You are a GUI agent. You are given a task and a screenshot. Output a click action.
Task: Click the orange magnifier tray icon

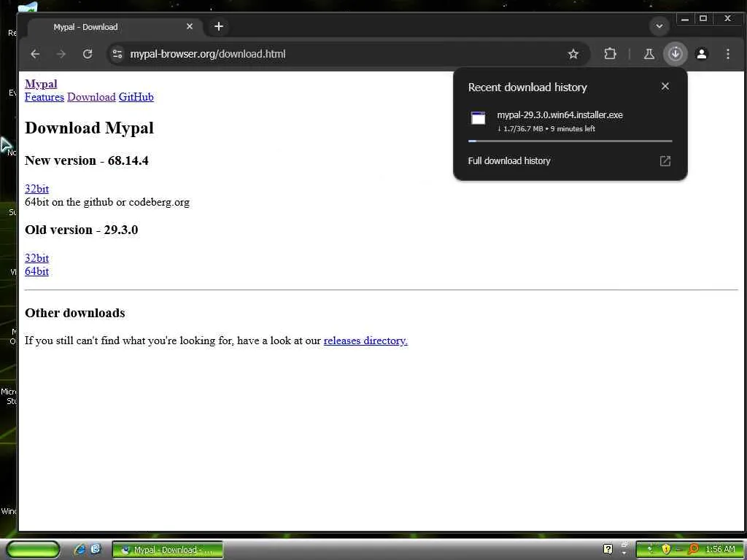(693, 550)
